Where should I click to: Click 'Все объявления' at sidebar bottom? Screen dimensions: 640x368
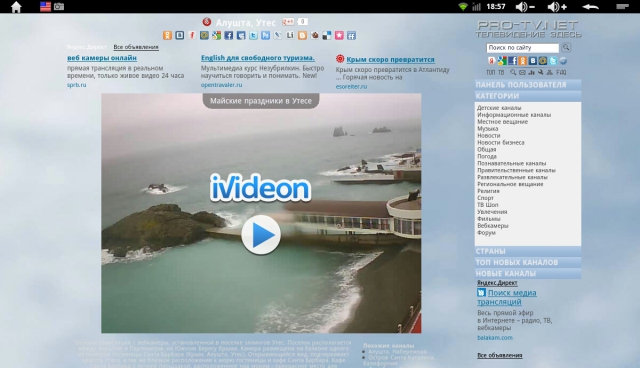coord(500,355)
